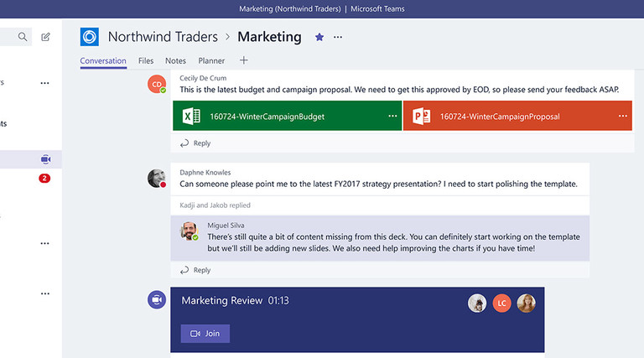Open the Planner tab

point(211,60)
